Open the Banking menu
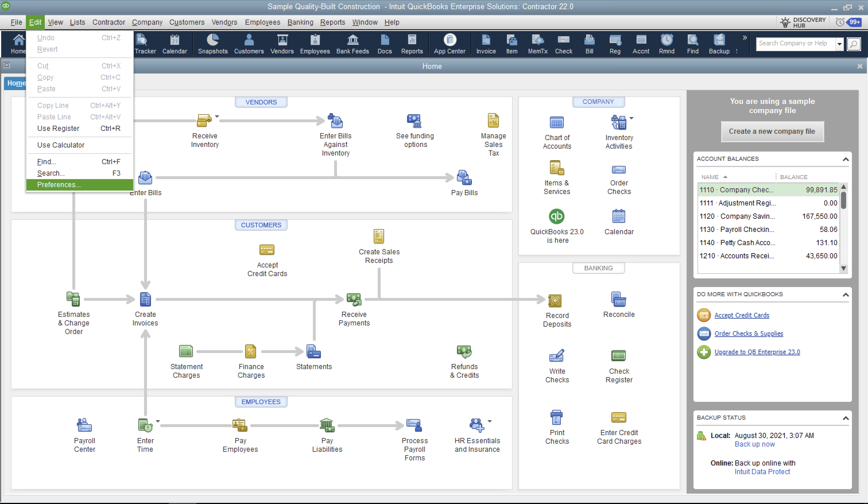 [300, 22]
